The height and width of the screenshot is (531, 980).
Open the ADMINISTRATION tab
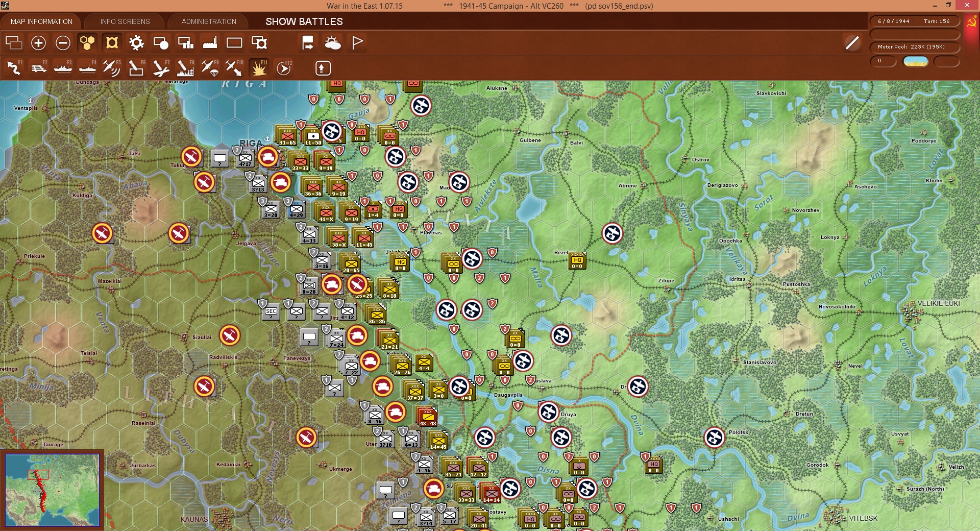click(x=209, y=21)
